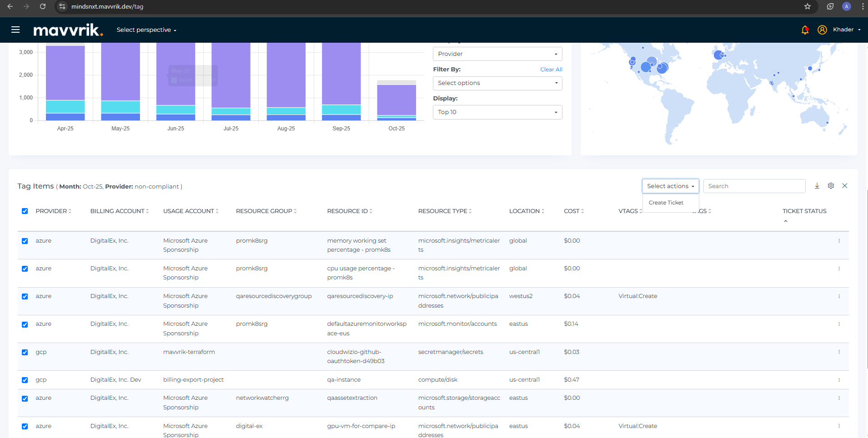Toggle the select-all checkbox in header
This screenshot has width=868, height=438.
pos(25,211)
